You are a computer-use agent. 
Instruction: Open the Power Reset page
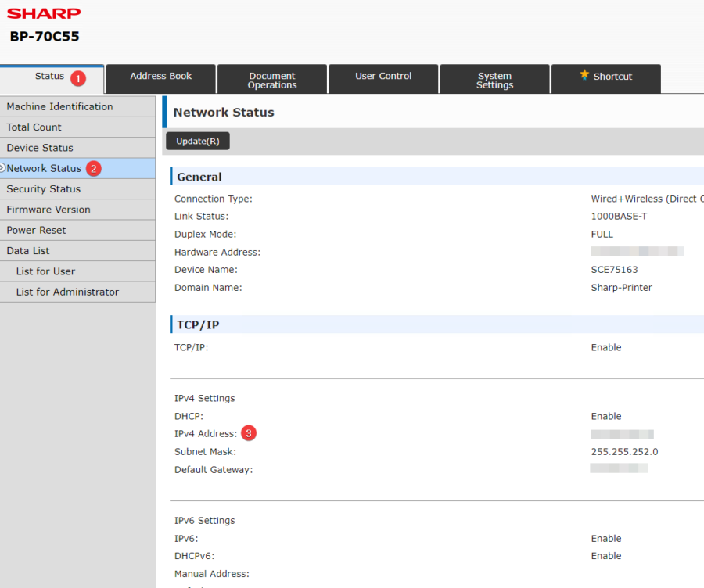[x=36, y=231]
